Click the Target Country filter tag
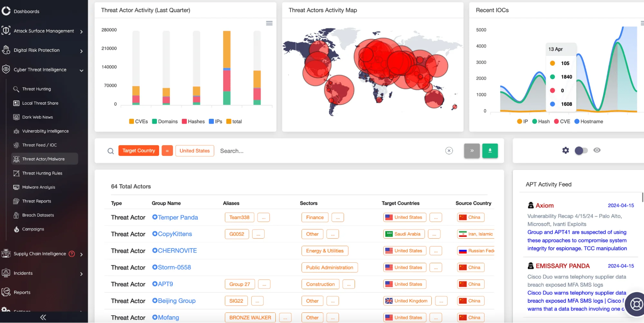 point(139,151)
